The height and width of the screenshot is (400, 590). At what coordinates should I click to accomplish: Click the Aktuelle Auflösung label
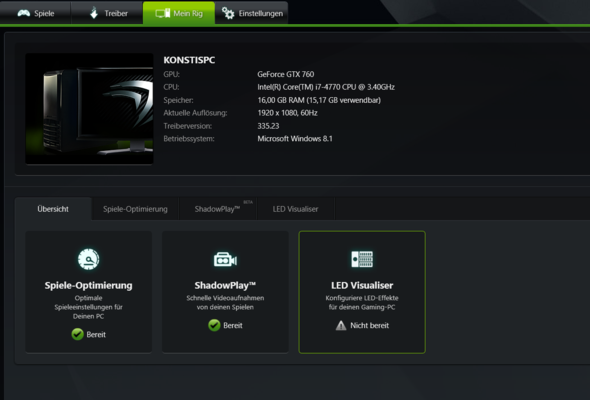pos(195,113)
